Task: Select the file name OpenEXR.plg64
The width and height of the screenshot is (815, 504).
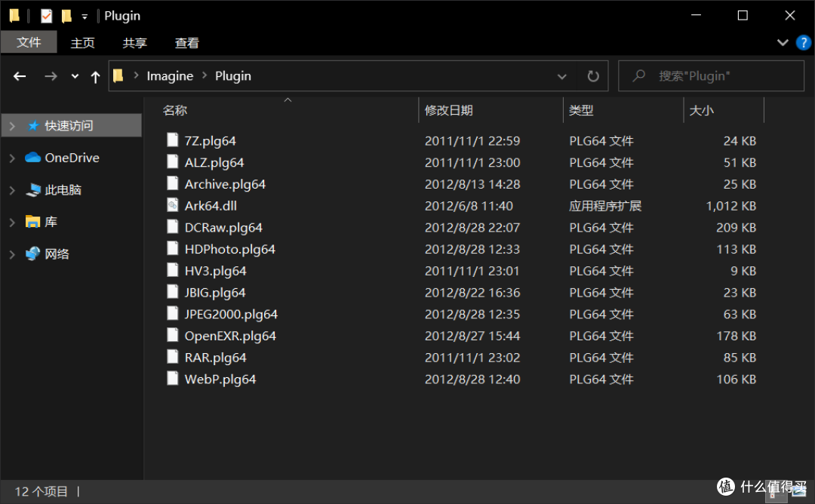Action: (x=229, y=337)
